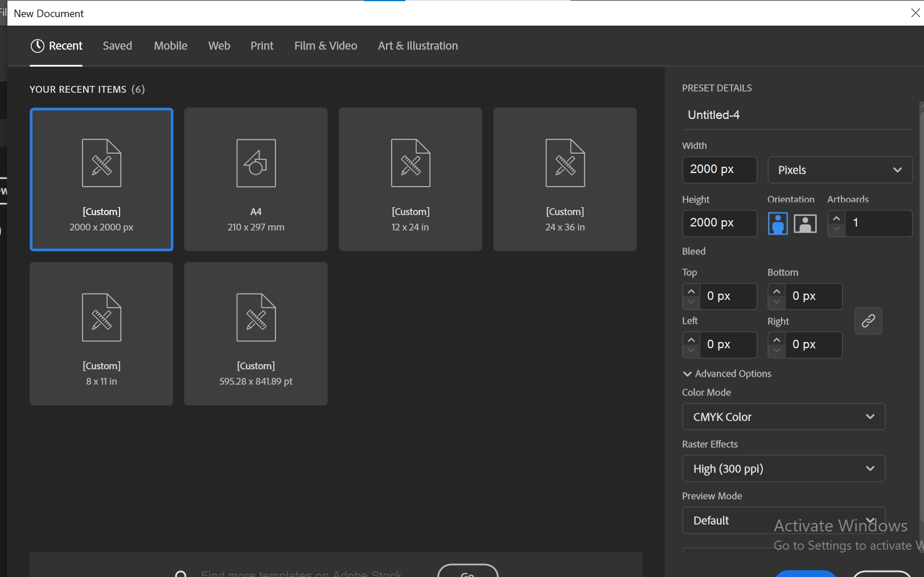Select the 595.28 x 841.89 pt preset
The height and width of the screenshot is (577, 924).
[256, 333]
